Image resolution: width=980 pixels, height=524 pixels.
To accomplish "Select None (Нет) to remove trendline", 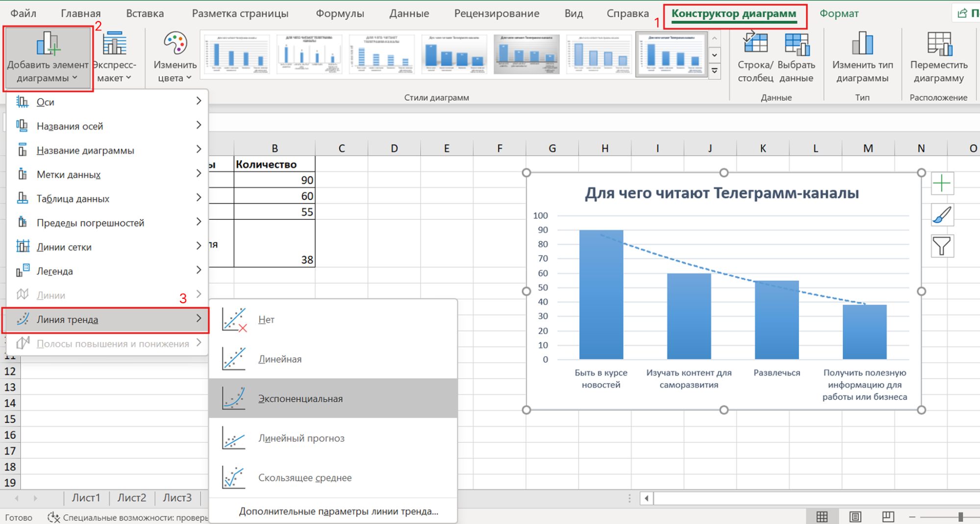I will (x=266, y=319).
